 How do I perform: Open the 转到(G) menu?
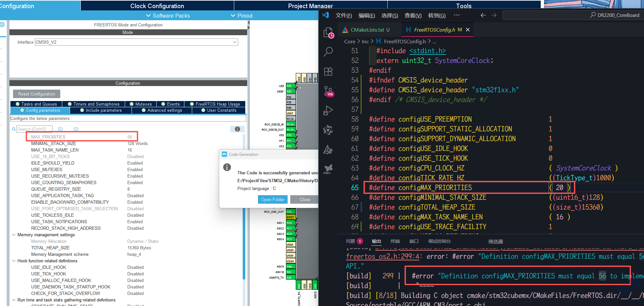tap(437, 15)
